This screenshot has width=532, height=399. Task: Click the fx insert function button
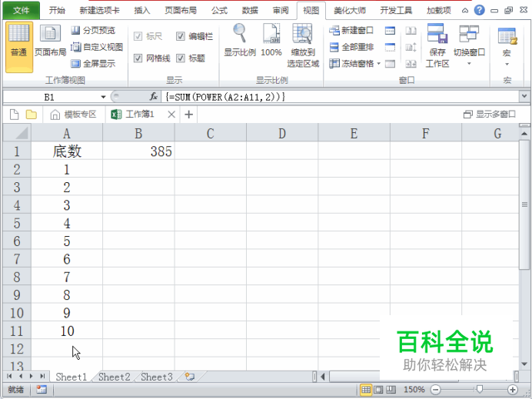tap(154, 97)
